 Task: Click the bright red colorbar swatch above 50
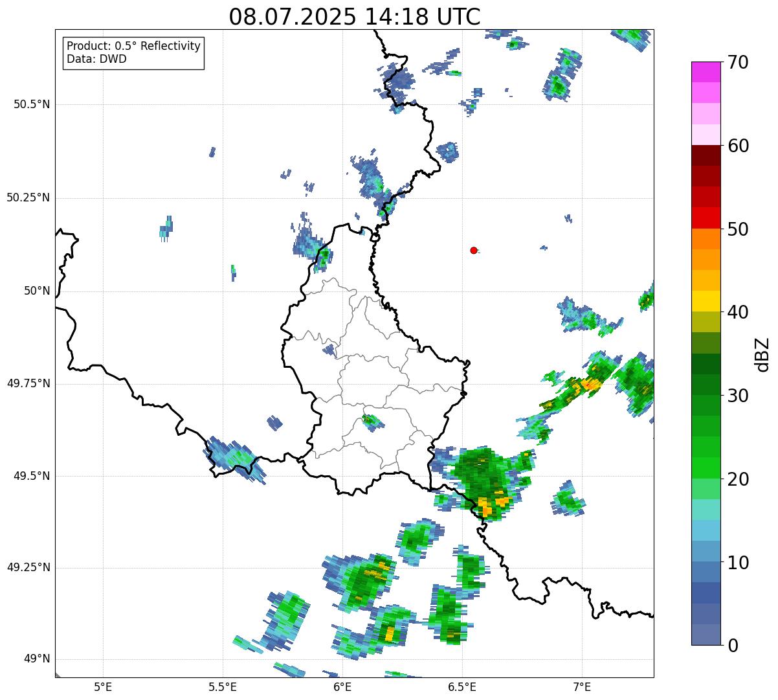[x=706, y=218]
